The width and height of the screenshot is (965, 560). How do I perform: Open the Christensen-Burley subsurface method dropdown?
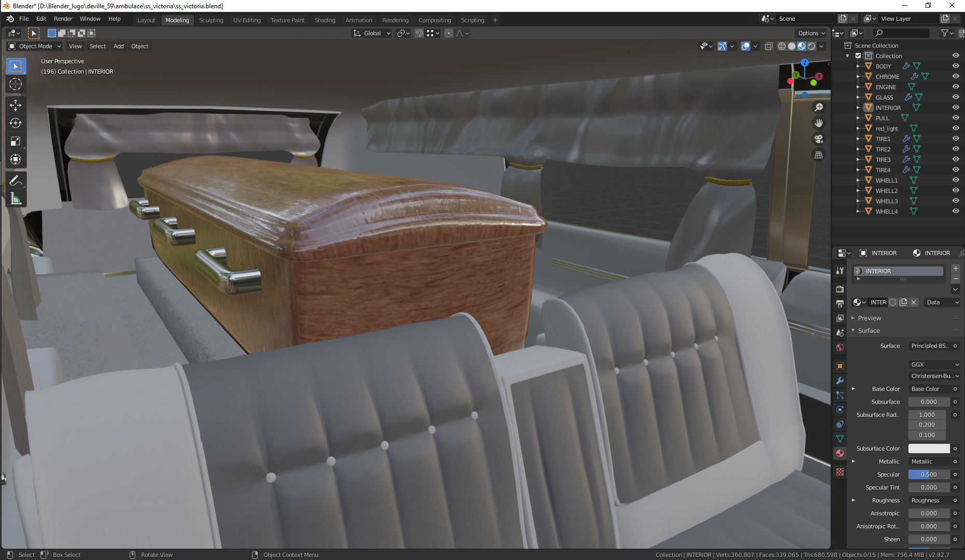(934, 376)
